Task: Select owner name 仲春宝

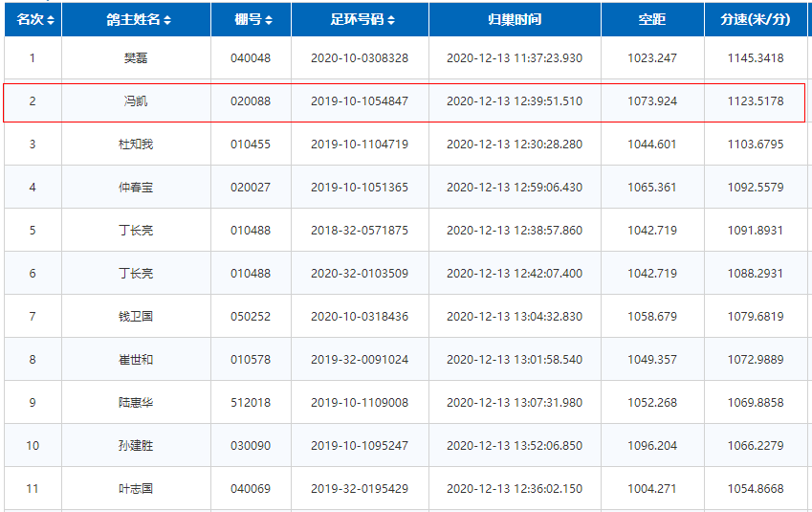Action: tap(136, 187)
